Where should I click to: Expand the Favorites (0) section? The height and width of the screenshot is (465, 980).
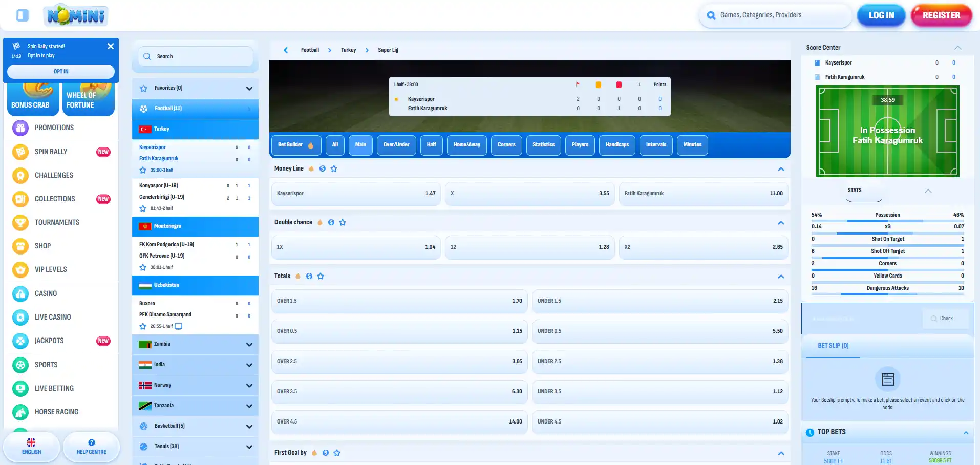tap(249, 88)
